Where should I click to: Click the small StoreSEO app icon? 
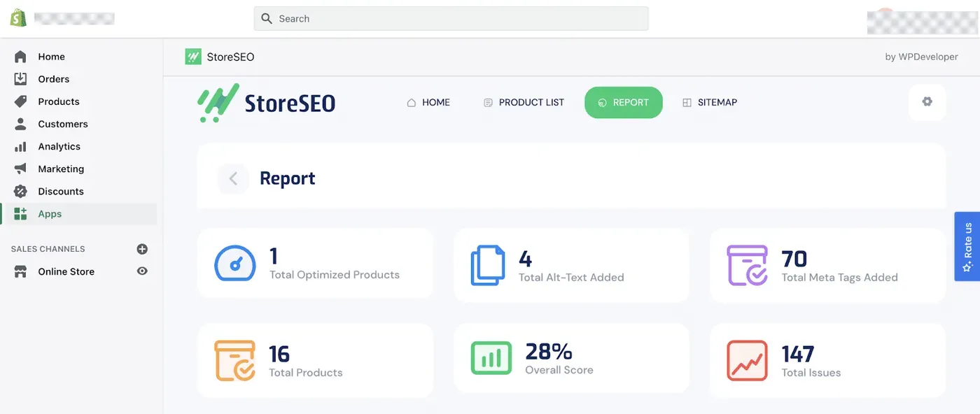point(193,57)
